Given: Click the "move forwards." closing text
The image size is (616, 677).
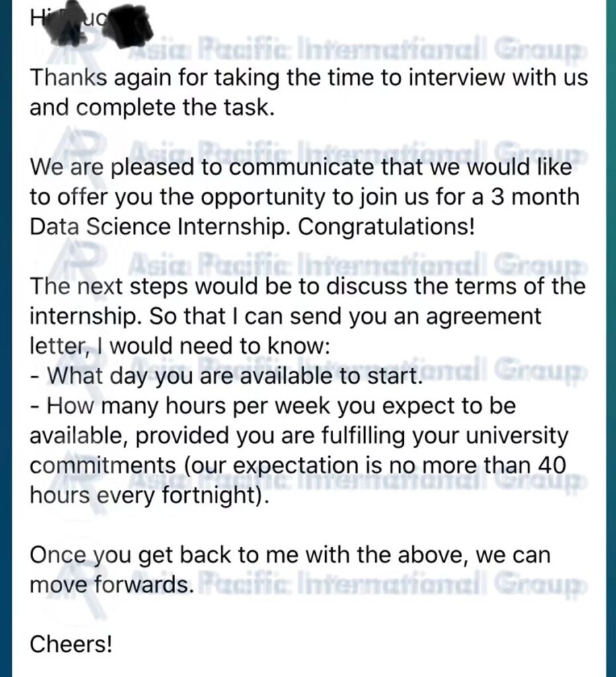Looking at the screenshot, I should 111,585.
